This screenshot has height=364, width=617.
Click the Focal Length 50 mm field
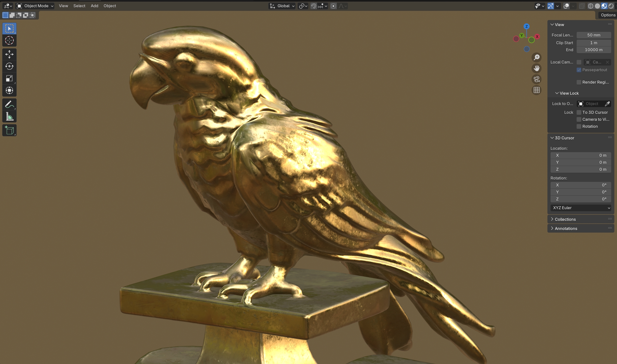click(594, 35)
